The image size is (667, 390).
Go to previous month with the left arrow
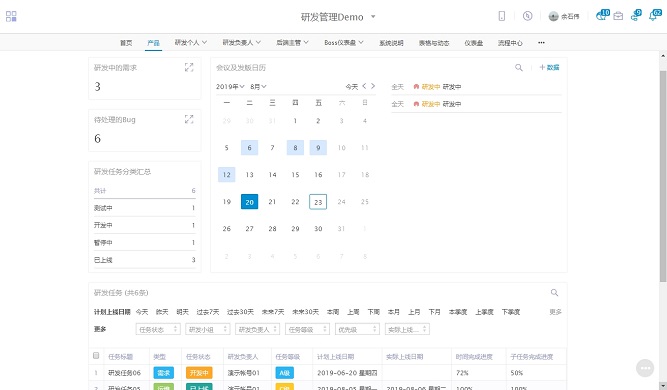tap(364, 86)
